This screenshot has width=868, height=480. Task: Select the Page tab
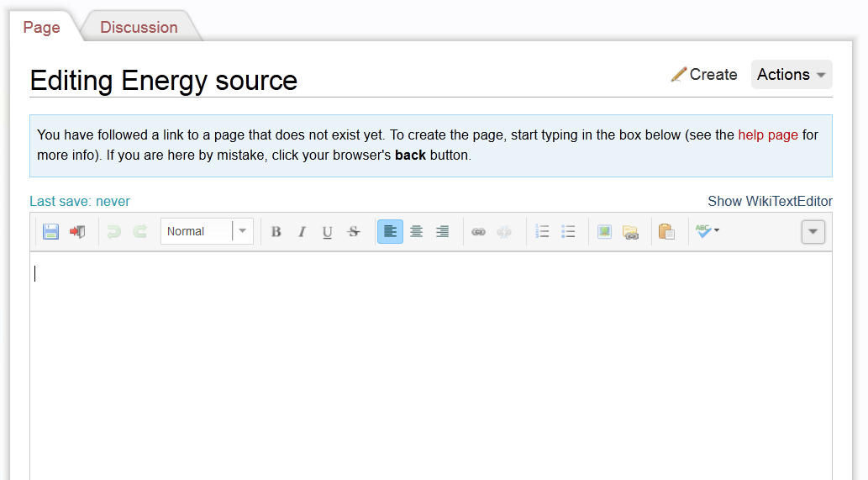[x=41, y=27]
